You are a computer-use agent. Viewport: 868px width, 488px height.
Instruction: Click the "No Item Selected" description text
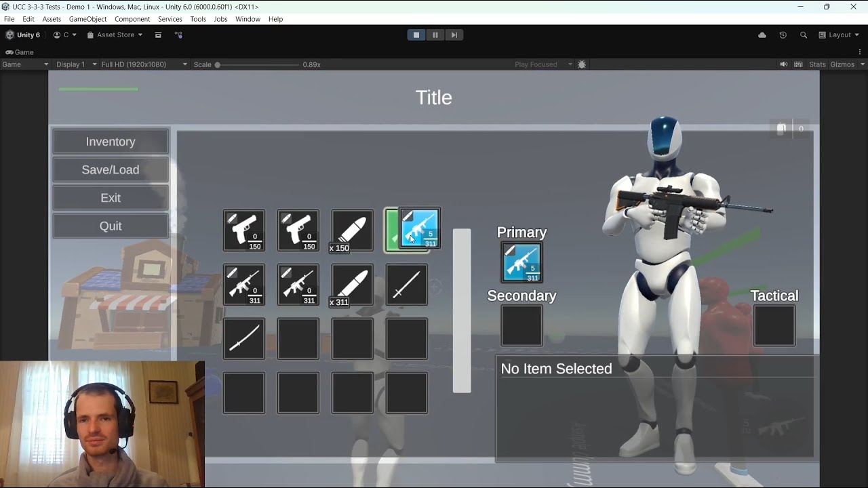coord(556,369)
